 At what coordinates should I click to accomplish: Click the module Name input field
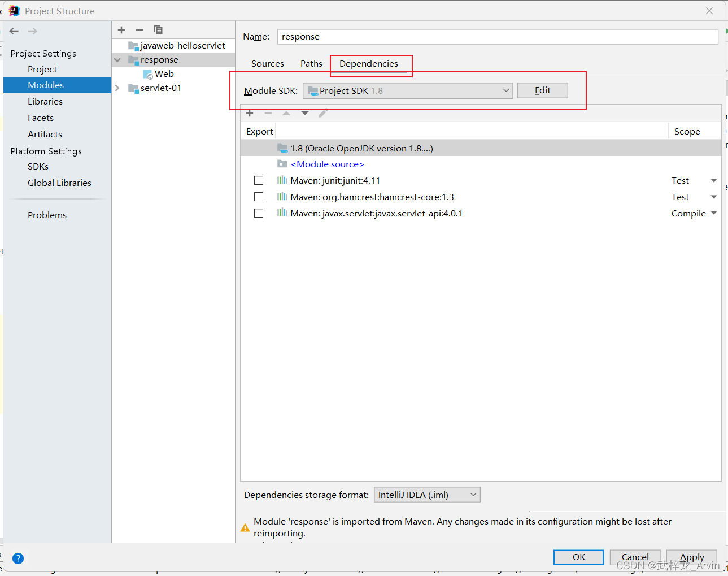pyautogui.click(x=498, y=37)
